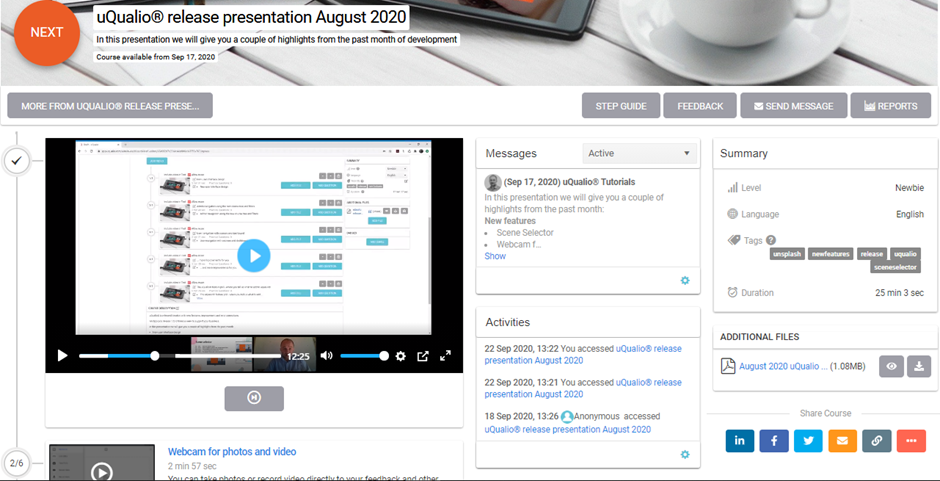940x481 pixels.
Task: Click the Level bars icon
Action: click(732, 188)
